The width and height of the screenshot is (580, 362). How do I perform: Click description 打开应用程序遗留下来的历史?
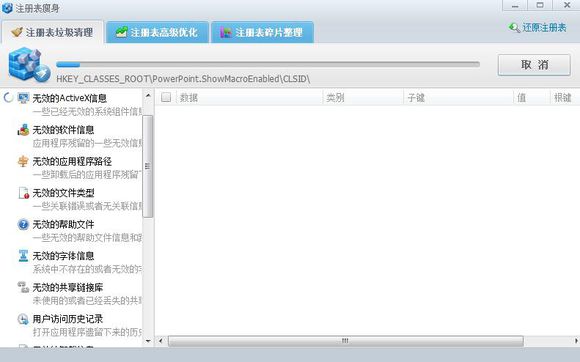87,332
